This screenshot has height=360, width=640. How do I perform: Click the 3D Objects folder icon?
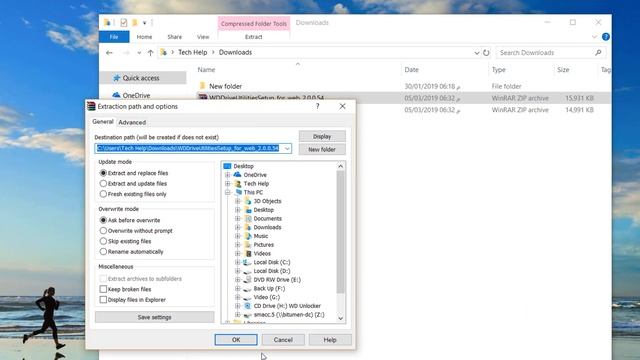[x=248, y=201]
